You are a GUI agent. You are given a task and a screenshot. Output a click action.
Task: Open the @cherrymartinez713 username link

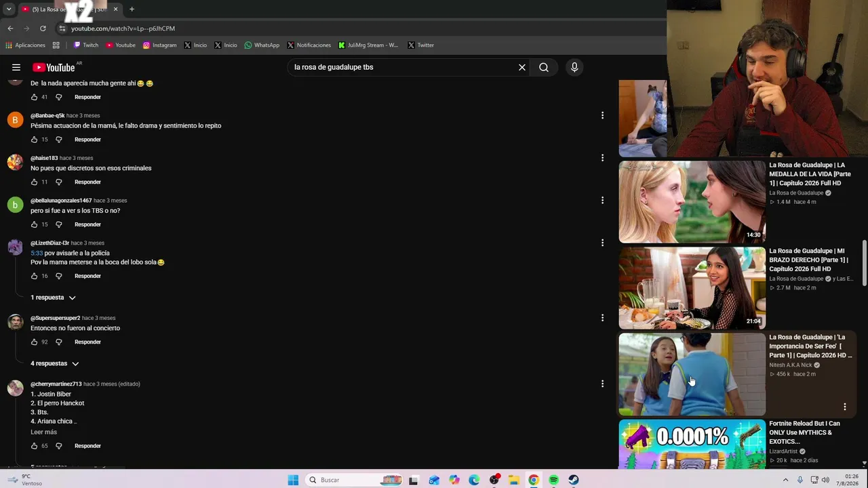click(56, 384)
